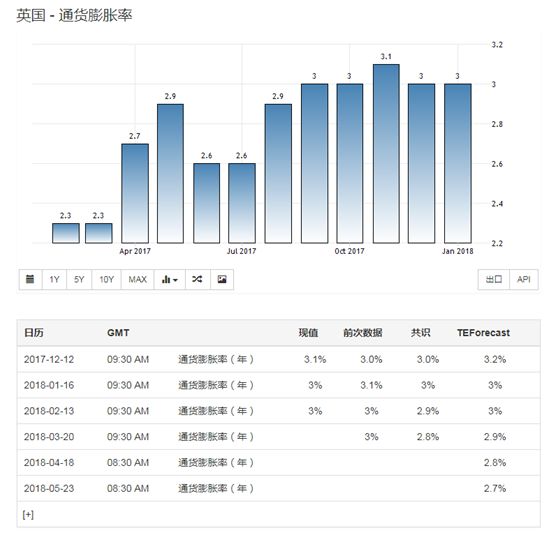Open 通货膨胀率 link in 2018-05-23 row
Viewport: 558px width, 537px height.
(216, 489)
